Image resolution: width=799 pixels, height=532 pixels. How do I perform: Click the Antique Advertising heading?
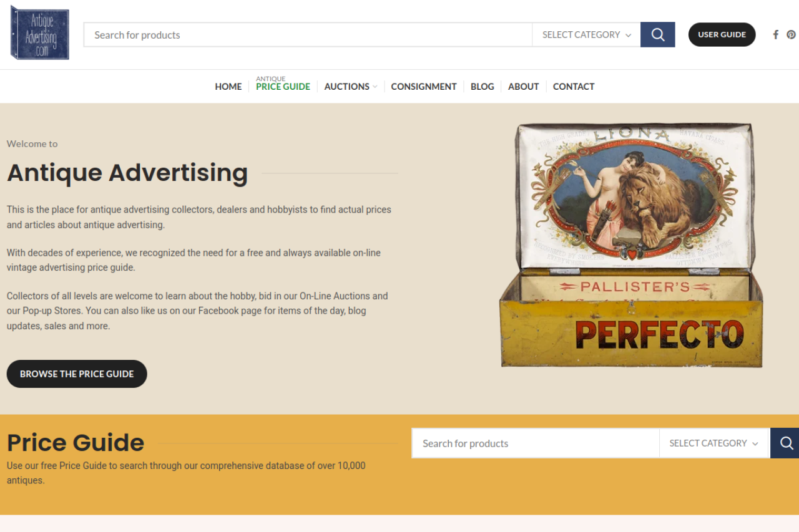[127, 173]
